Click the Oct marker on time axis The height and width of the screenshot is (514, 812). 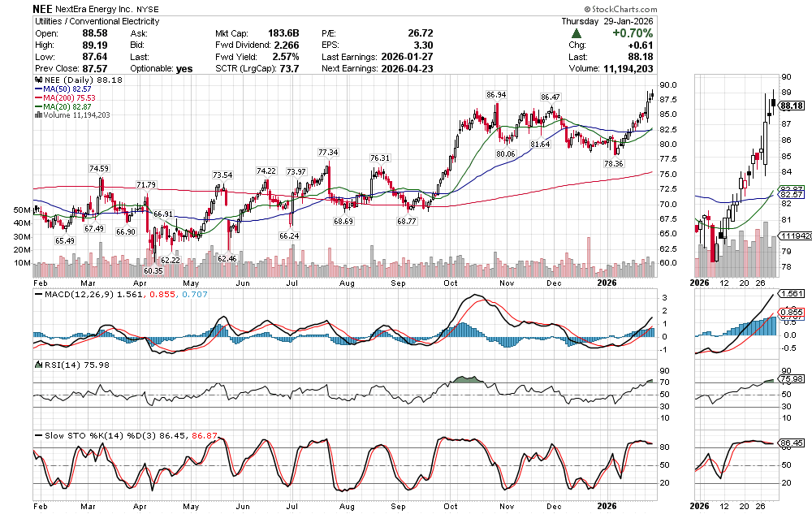pyautogui.click(x=451, y=283)
